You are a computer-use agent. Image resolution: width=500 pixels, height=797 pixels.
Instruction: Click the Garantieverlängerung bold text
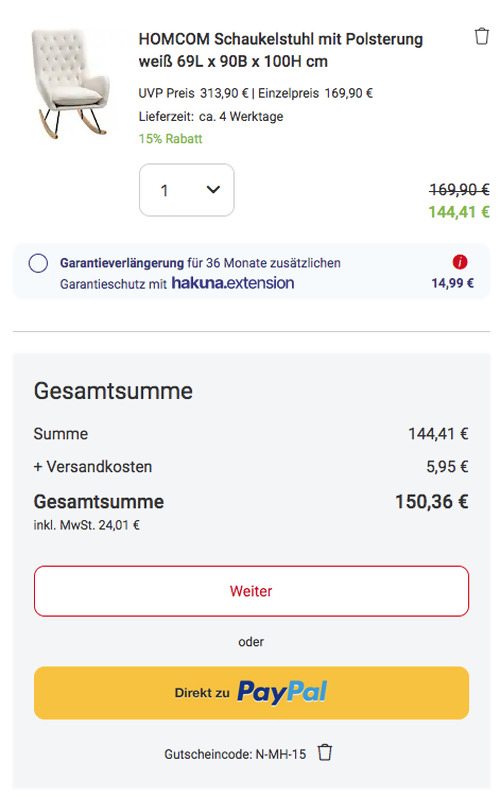coord(121,263)
